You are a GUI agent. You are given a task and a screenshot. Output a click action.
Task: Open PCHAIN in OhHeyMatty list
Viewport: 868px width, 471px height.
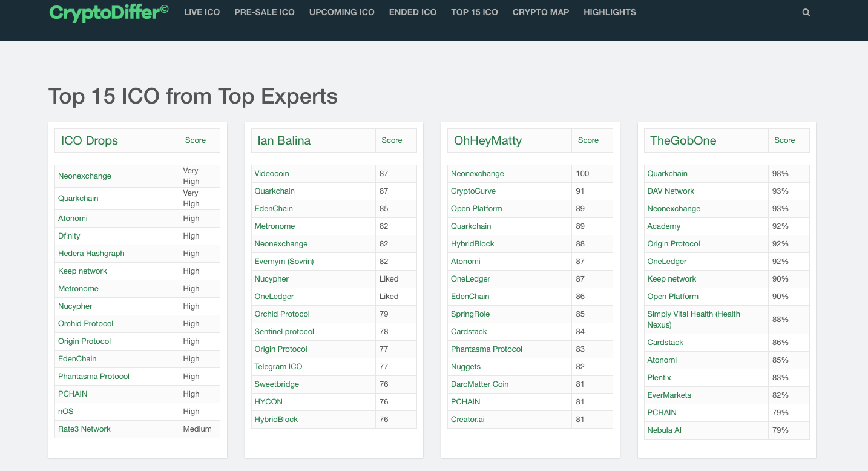465,402
